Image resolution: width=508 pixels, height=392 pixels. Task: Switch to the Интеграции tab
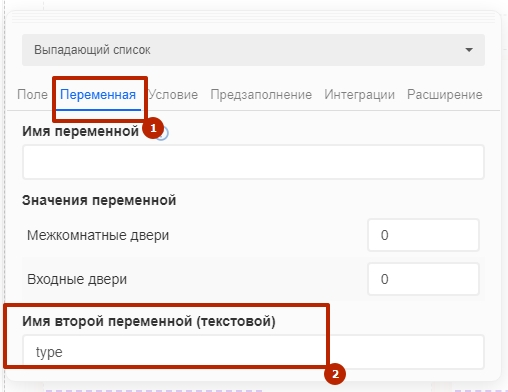point(359,95)
